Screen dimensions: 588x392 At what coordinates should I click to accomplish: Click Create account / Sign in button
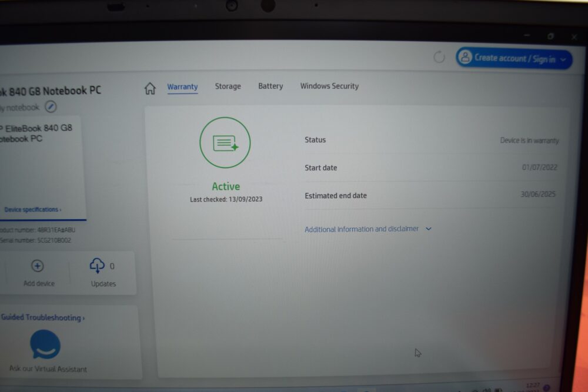(x=514, y=58)
